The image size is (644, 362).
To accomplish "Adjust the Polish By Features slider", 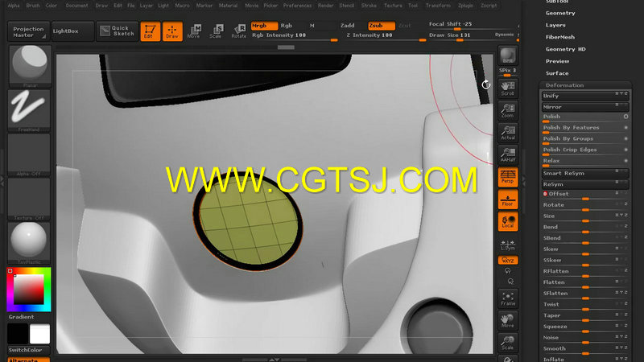I will click(x=585, y=129).
